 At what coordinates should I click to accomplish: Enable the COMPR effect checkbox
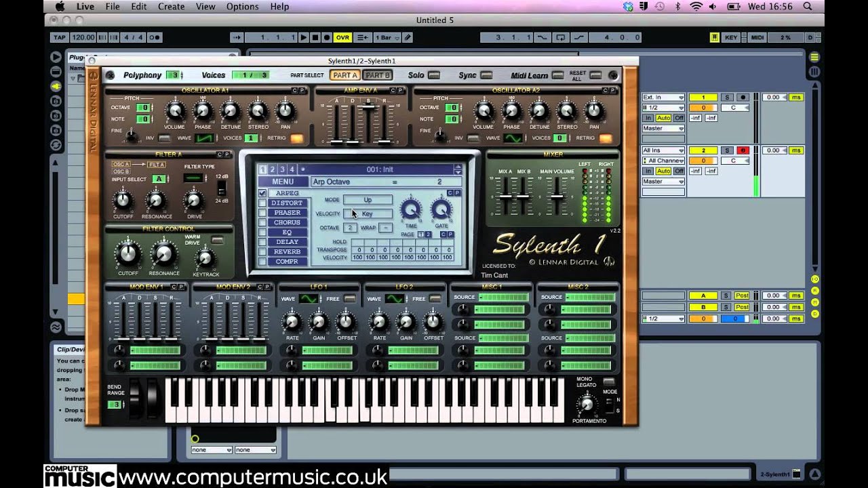click(262, 262)
